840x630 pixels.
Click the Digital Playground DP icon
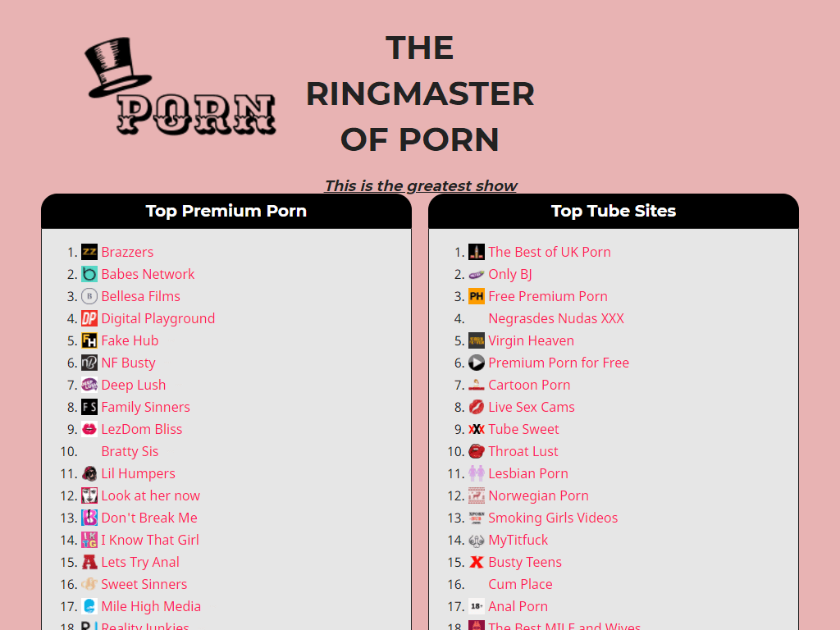point(89,318)
